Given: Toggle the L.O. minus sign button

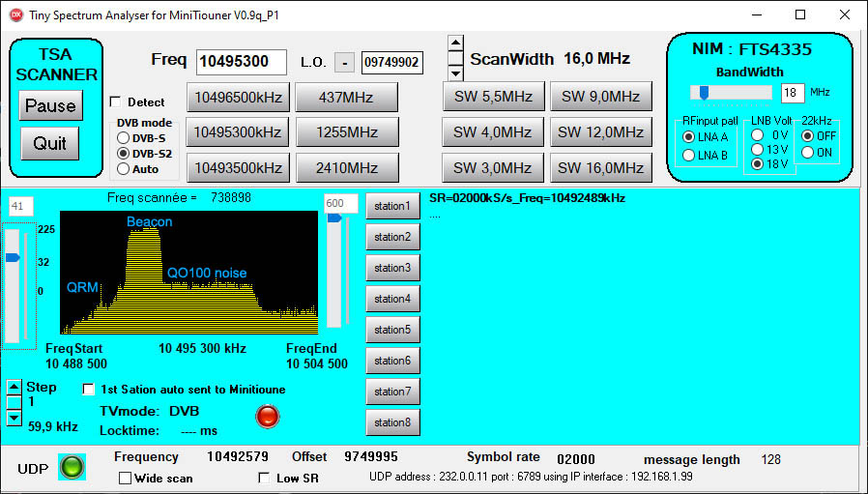Looking at the screenshot, I should pos(344,63).
